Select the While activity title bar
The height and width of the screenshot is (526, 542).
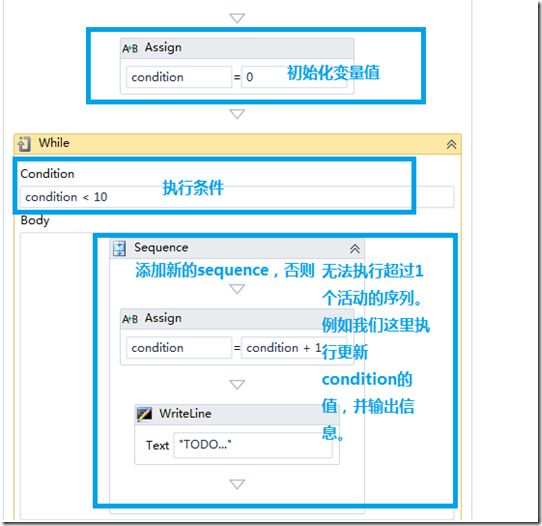click(237, 144)
